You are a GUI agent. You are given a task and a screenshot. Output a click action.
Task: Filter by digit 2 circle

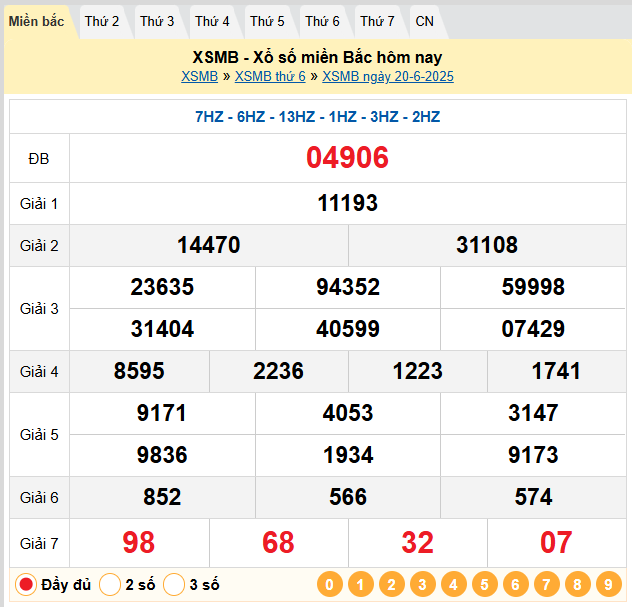[392, 584]
